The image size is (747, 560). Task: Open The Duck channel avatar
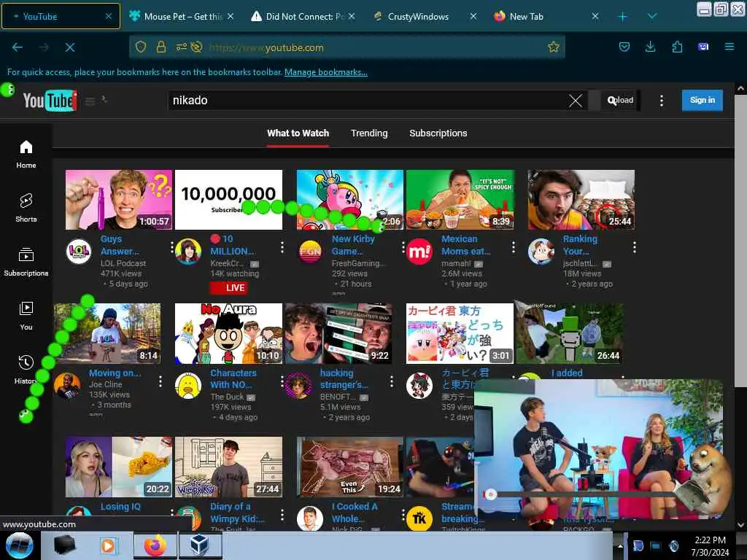click(188, 385)
